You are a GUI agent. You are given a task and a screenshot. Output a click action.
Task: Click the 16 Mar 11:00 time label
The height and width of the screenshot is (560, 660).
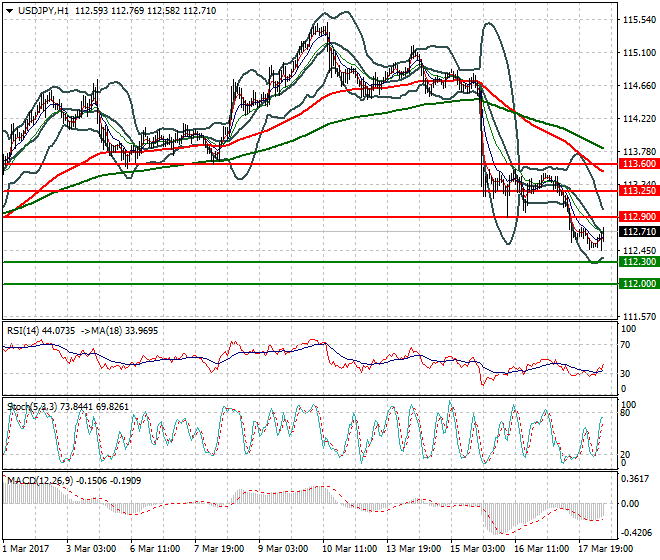tap(541, 549)
